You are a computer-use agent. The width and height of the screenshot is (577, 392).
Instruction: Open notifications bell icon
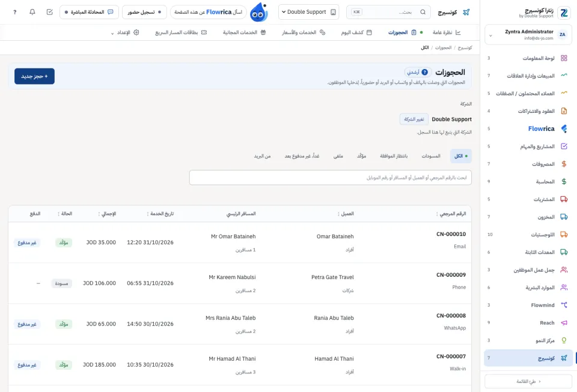32,12
